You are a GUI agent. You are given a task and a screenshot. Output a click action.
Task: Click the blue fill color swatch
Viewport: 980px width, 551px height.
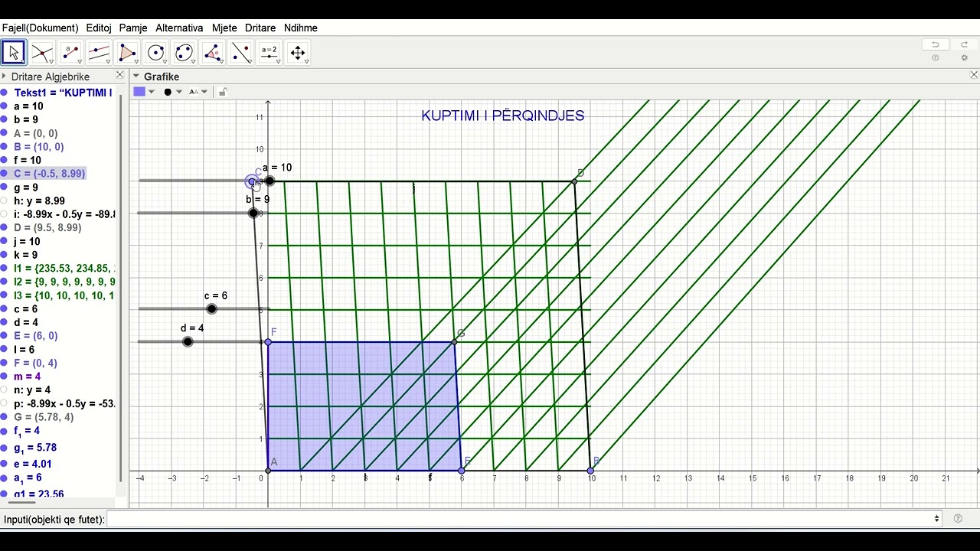tap(139, 92)
